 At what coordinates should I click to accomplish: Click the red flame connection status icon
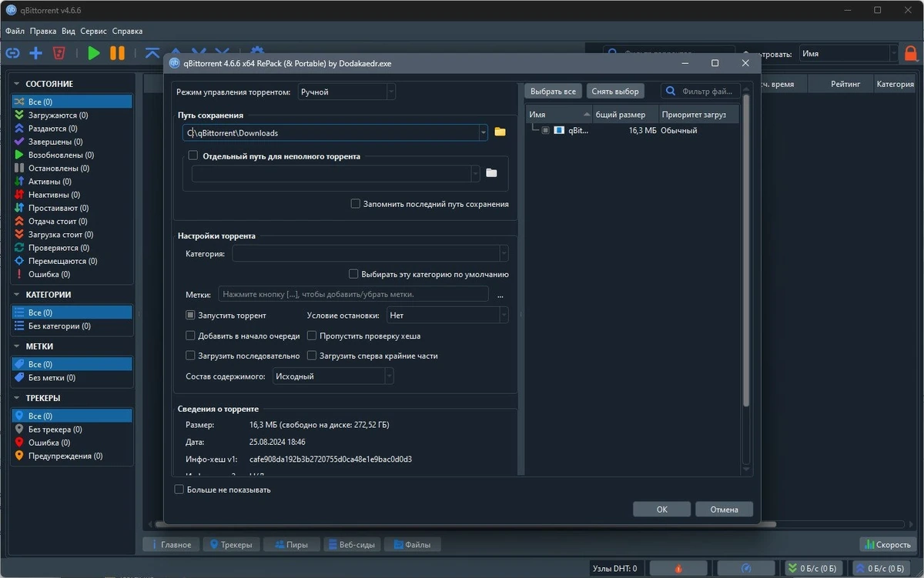678,569
